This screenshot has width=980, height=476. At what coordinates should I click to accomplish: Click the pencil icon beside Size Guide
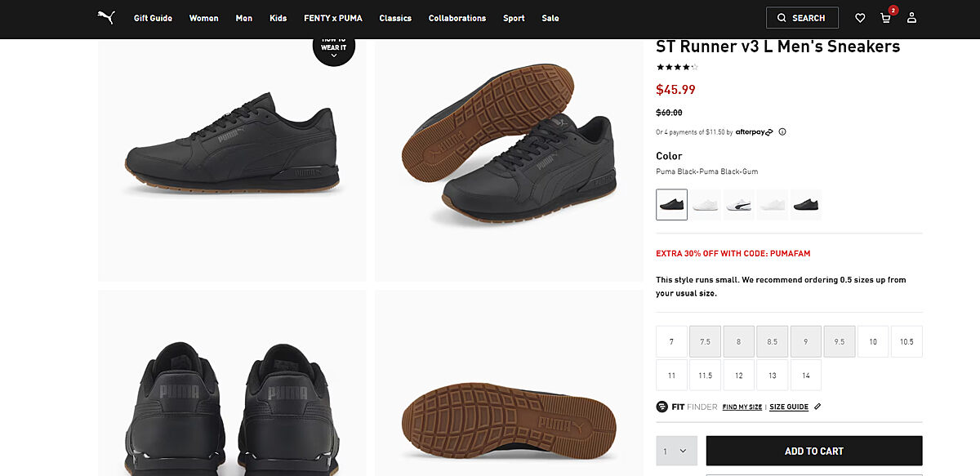pyautogui.click(x=817, y=407)
